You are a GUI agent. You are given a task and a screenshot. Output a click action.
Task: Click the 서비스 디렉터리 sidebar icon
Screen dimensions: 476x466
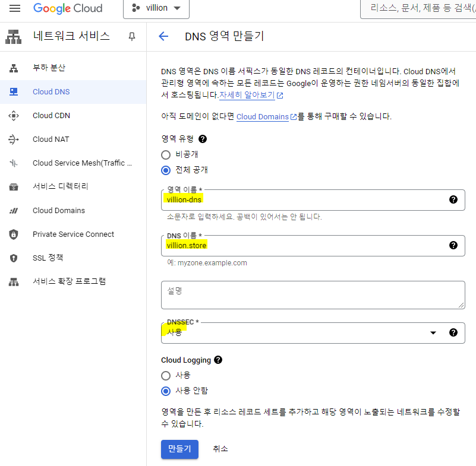point(14,187)
